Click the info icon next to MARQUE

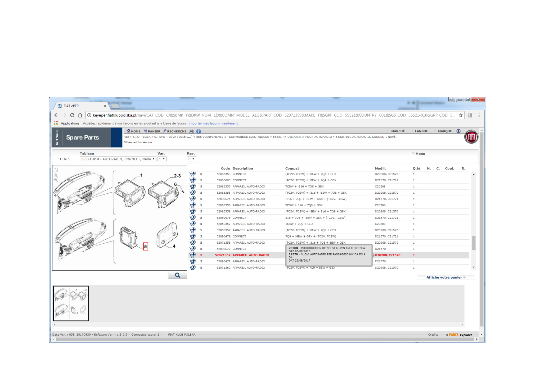tap(459, 131)
